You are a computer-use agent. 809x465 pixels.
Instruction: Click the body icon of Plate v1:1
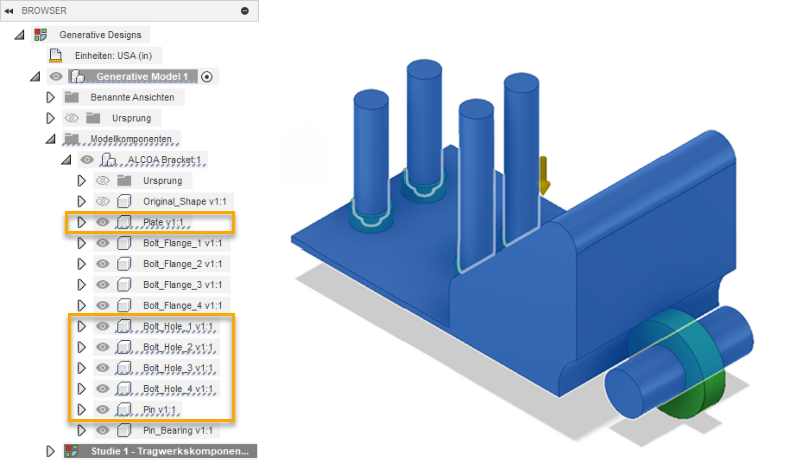124,222
